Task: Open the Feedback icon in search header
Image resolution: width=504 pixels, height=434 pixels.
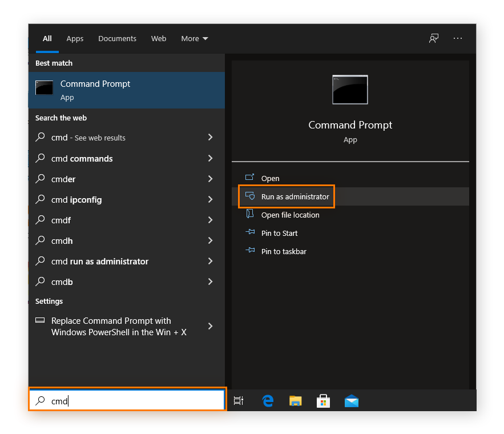Action: (434, 39)
